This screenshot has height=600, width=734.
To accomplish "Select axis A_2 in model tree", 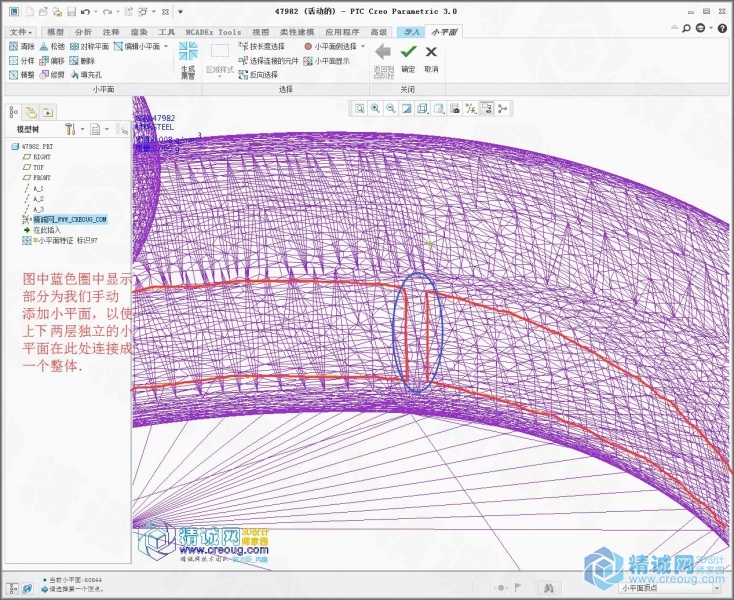I will click(x=34, y=199).
